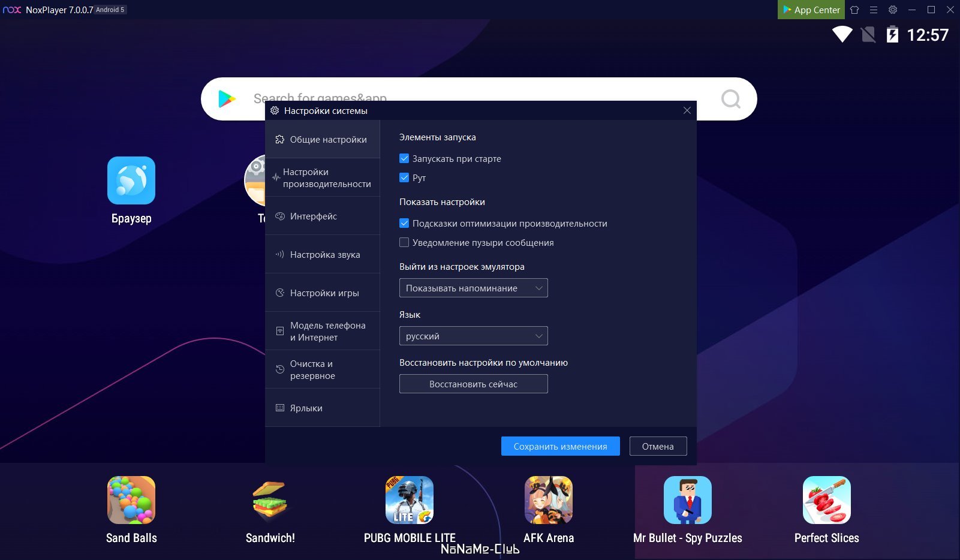Open the Браузер app icon

pyautogui.click(x=131, y=180)
